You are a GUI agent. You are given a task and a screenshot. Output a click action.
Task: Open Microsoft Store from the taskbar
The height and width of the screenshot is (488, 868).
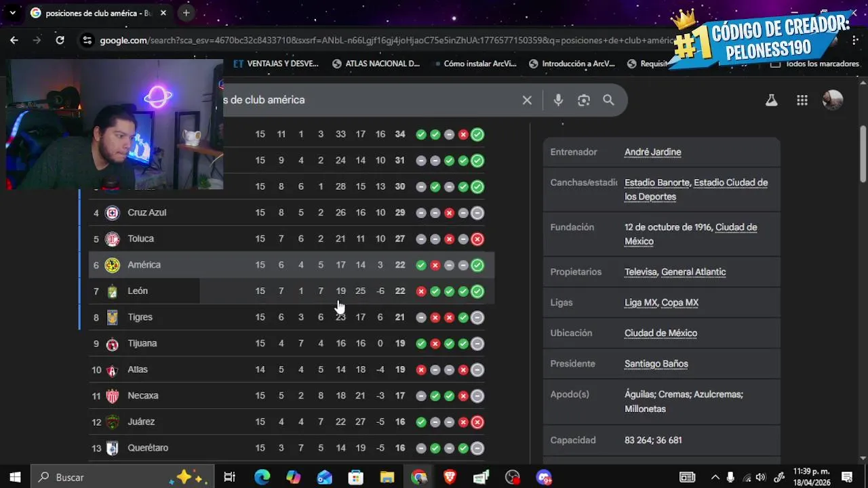click(355, 477)
